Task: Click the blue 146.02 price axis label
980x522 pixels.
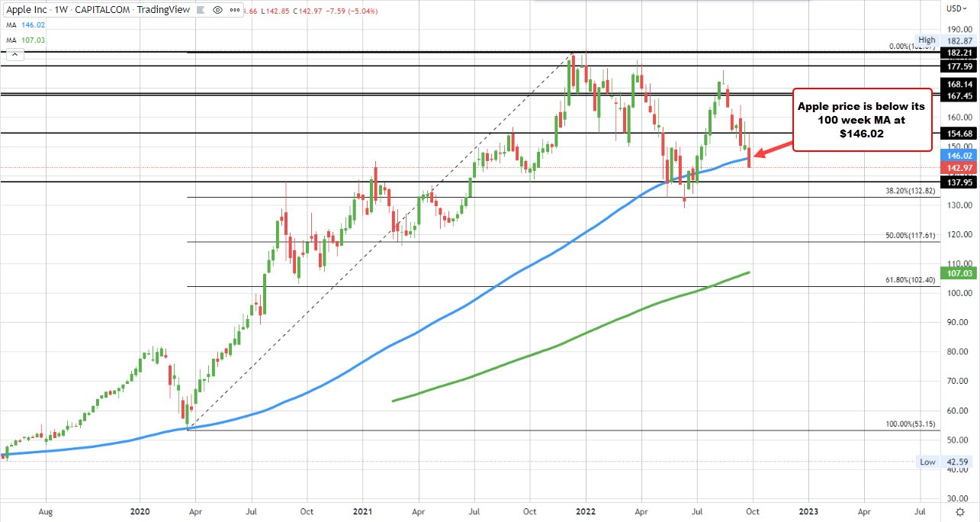Action: tap(958, 155)
